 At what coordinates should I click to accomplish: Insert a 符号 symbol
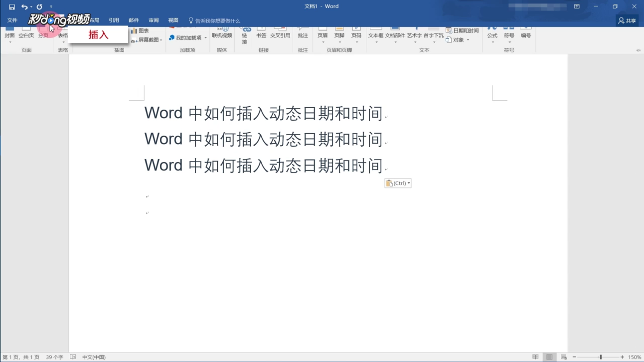pyautogui.click(x=509, y=36)
